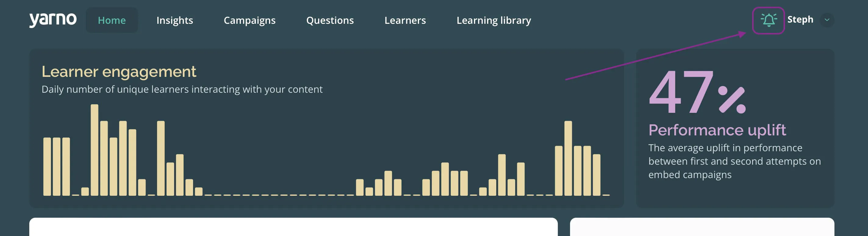Click the first bar of the engagement chart
Image resolution: width=868 pixels, height=236 pixels.
(47, 166)
